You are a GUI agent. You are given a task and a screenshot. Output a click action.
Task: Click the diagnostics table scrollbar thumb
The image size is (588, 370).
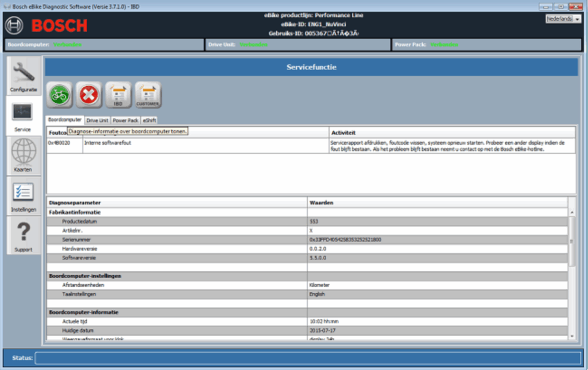(572, 242)
